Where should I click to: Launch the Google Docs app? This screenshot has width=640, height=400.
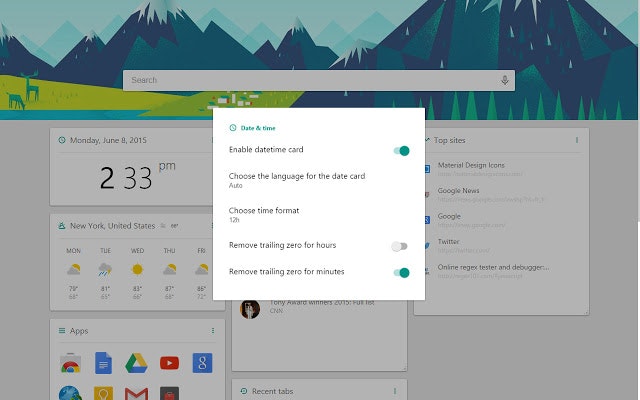click(x=103, y=363)
